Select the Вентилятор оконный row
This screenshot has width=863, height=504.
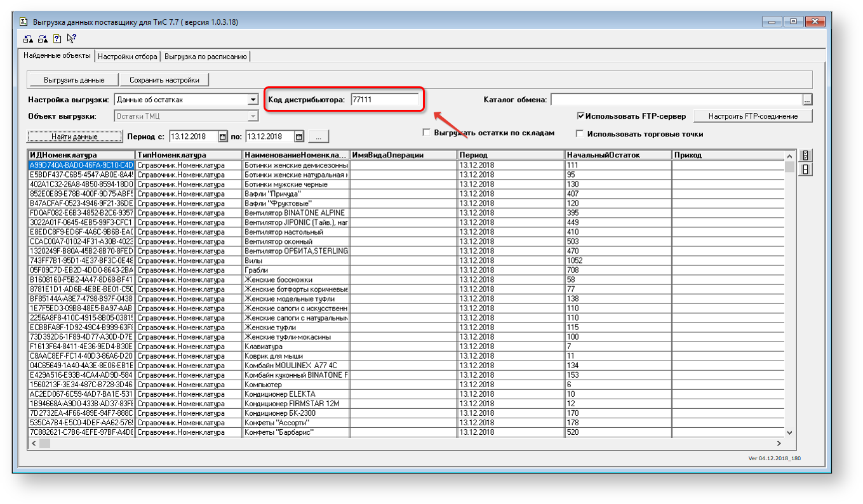tap(406, 241)
